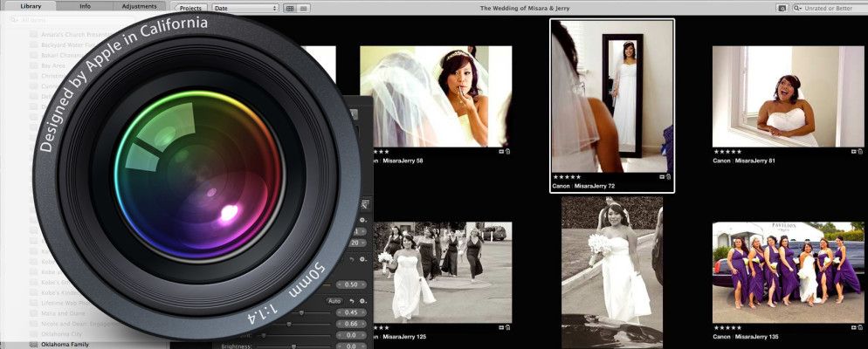868x349 pixels.
Task: Click the left badge icon on MisaraJerry 125
Action: click(x=501, y=327)
